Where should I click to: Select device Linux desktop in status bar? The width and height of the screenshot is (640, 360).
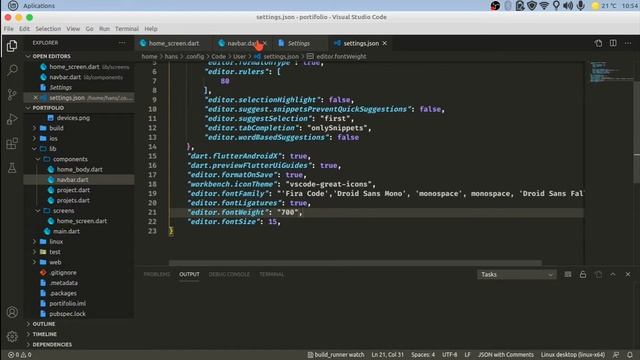tap(573, 355)
